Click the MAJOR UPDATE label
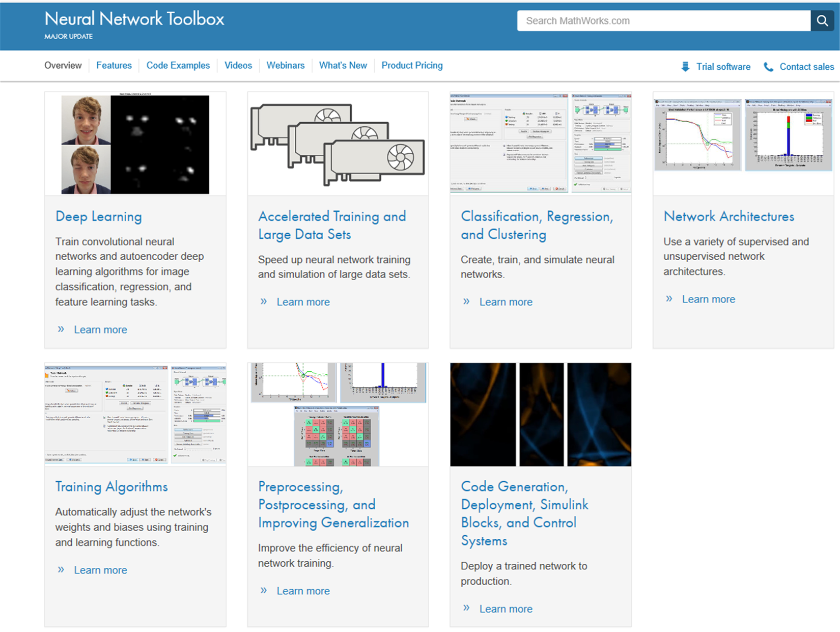840x632 pixels. [68, 37]
